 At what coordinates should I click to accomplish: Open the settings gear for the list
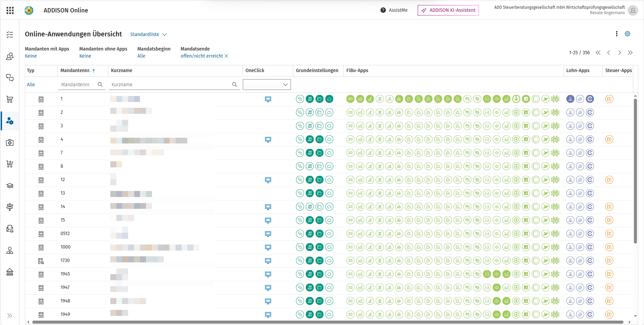pyautogui.click(x=628, y=34)
